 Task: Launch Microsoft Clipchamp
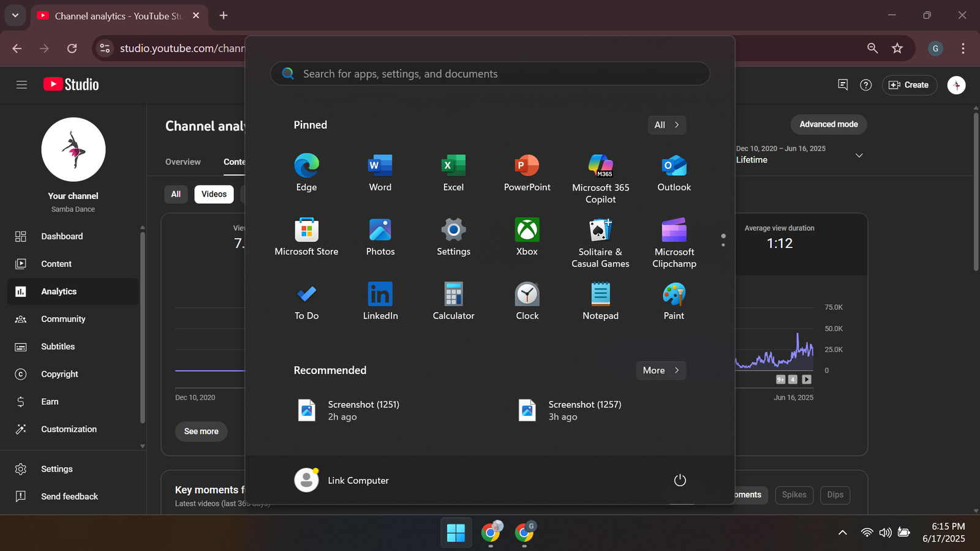click(x=674, y=242)
